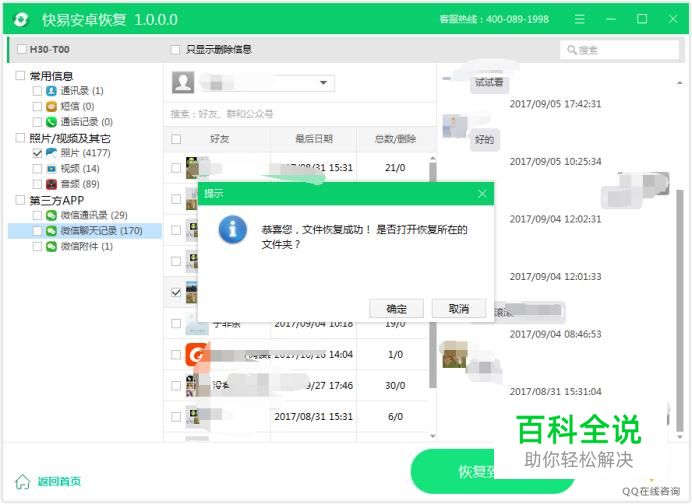Check the row with count 30/0
Image resolution: width=692 pixels, height=504 pixels.
point(176,386)
